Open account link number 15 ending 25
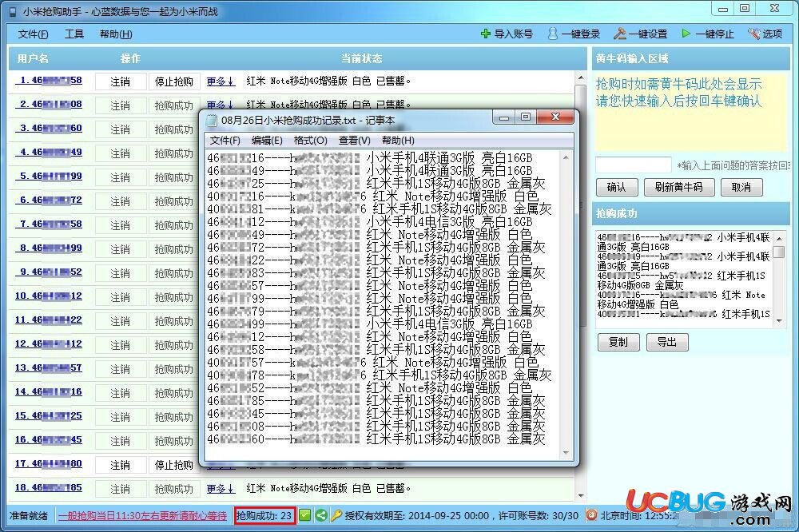 point(49,415)
